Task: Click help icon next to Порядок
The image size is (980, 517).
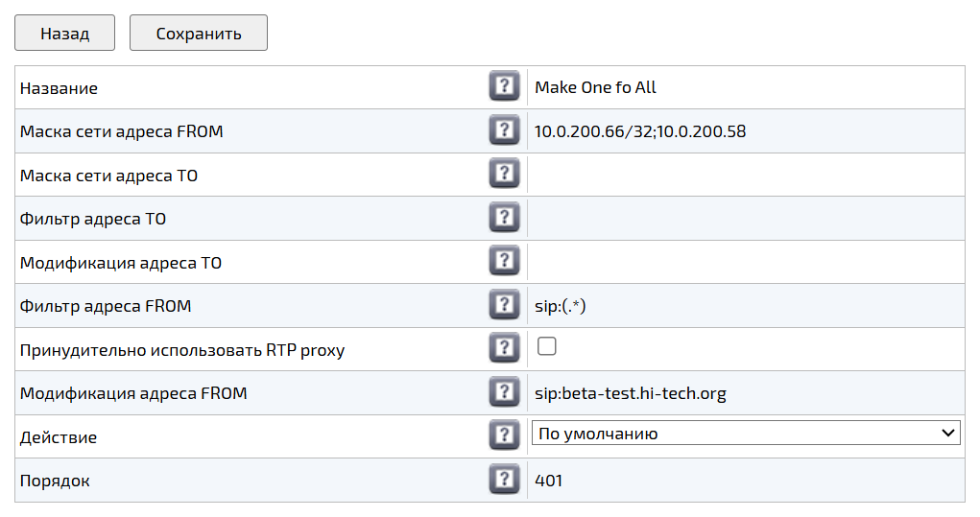Action: [x=504, y=480]
